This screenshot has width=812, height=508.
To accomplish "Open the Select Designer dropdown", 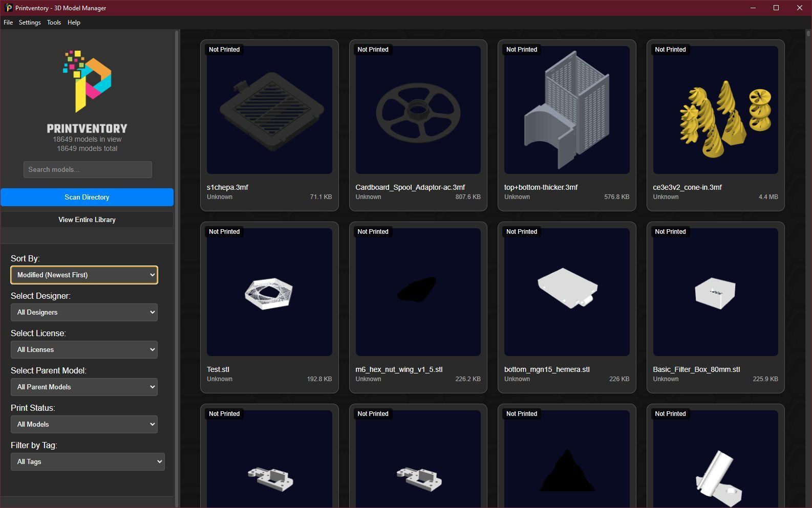I will pyautogui.click(x=84, y=312).
